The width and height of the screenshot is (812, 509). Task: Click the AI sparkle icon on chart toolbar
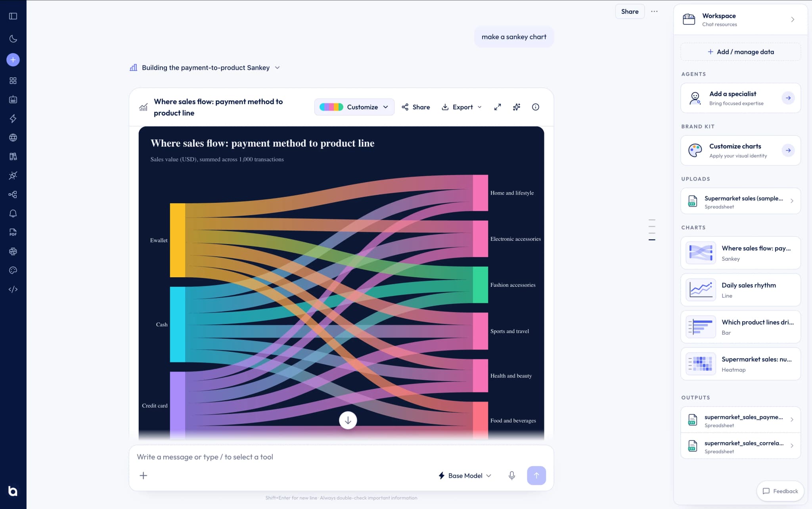click(516, 107)
